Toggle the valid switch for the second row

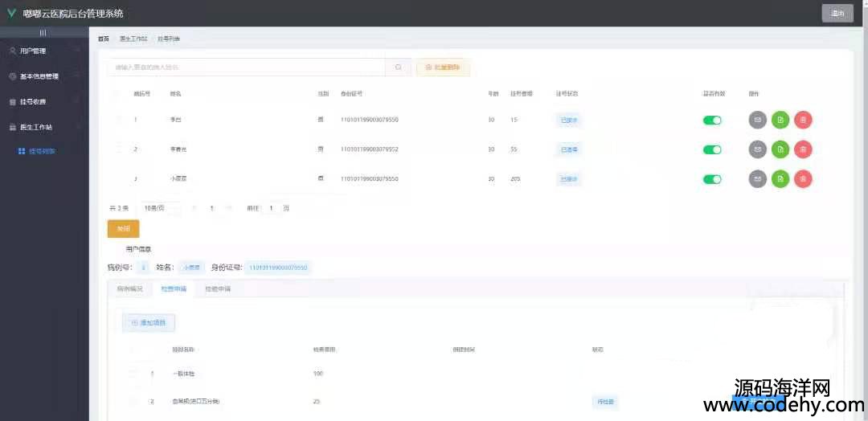pos(712,149)
